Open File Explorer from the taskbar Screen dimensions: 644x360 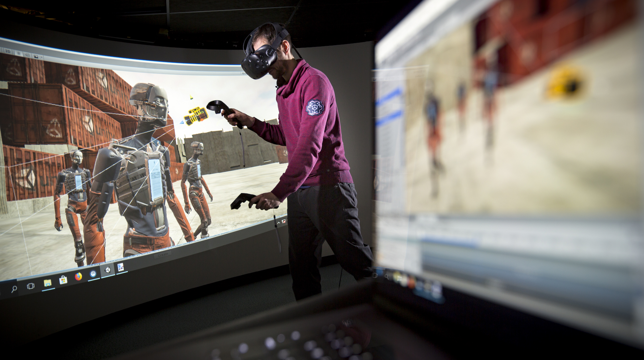coord(47,283)
